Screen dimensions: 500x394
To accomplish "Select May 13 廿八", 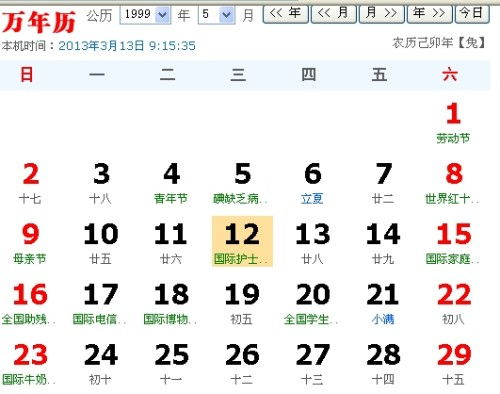I will pos(313,243).
